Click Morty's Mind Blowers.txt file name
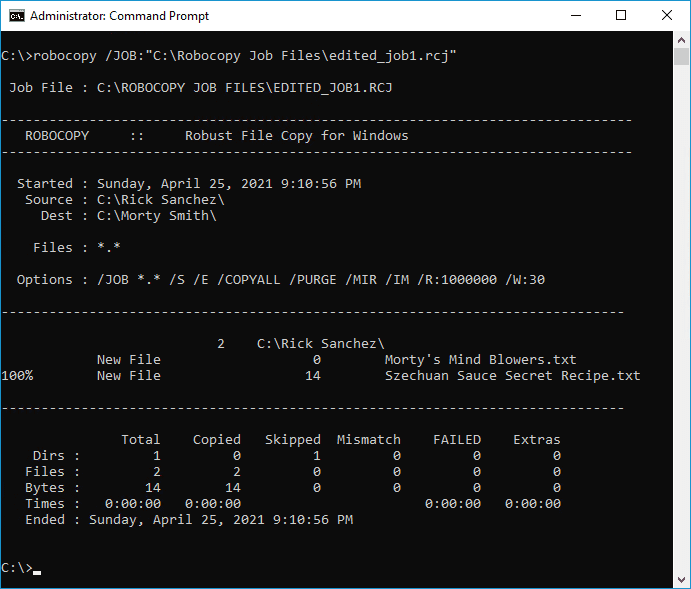Image resolution: width=691 pixels, height=589 pixels. [480, 360]
